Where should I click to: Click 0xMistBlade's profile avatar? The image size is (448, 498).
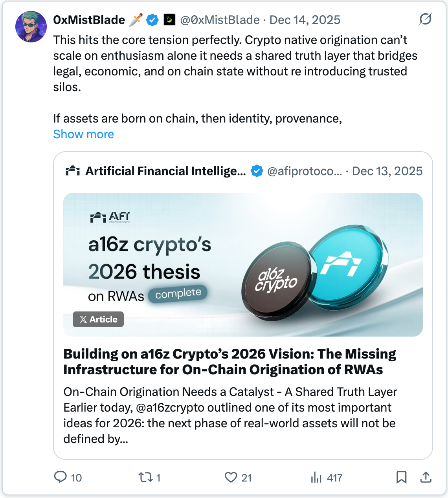pos(31,27)
